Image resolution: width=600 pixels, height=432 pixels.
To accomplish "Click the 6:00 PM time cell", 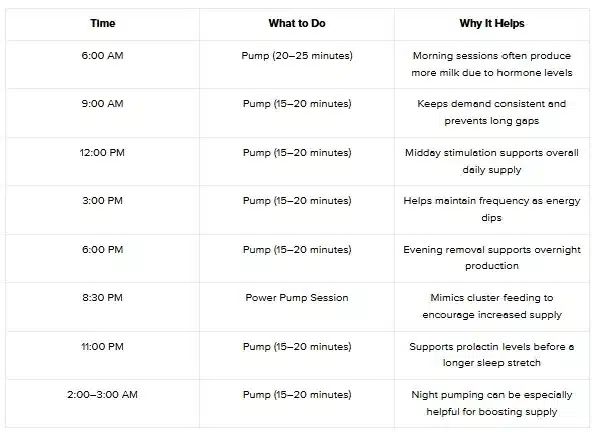I will coord(102,250).
